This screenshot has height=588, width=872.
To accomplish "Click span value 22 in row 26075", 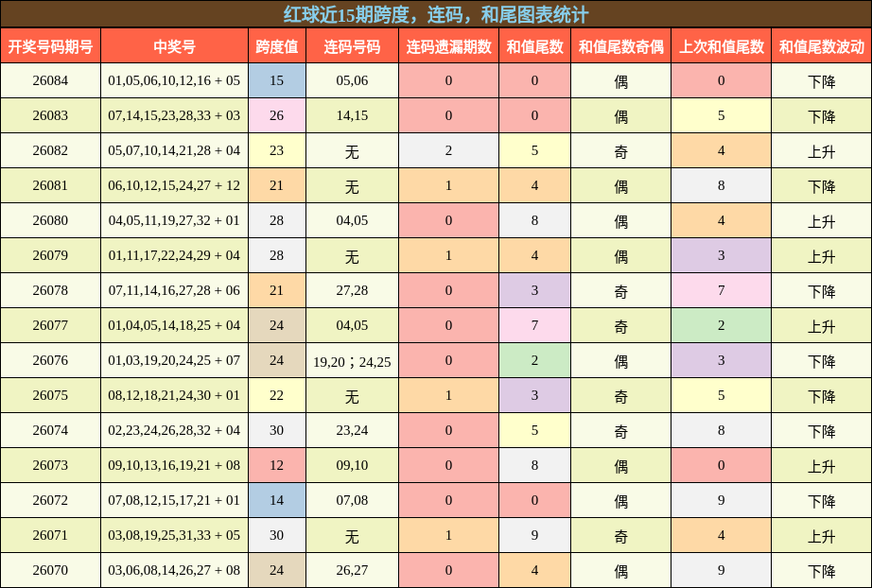I will point(277,396).
